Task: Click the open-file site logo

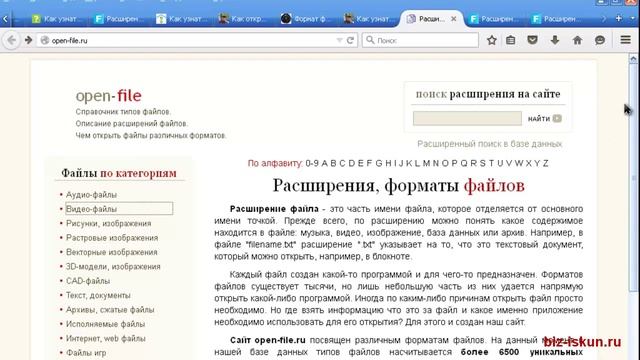Action: [x=109, y=96]
